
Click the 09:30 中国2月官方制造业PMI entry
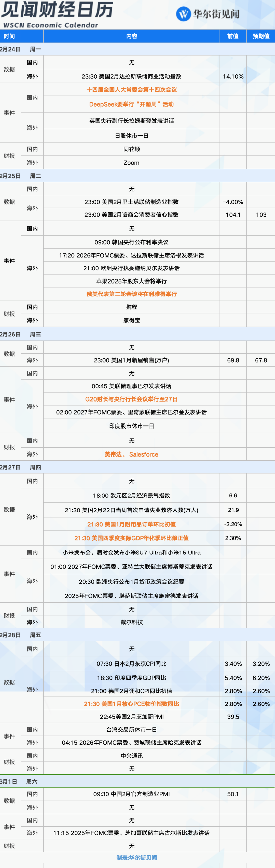pos(131,794)
